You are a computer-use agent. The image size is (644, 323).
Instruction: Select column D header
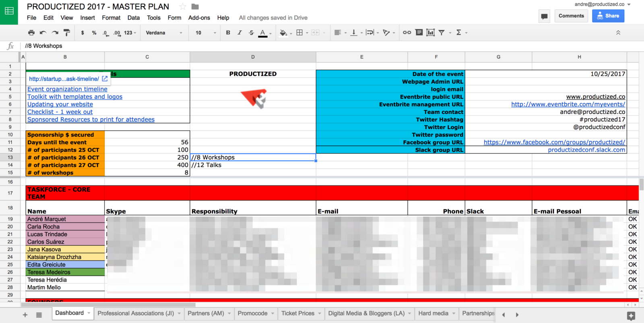click(x=253, y=57)
